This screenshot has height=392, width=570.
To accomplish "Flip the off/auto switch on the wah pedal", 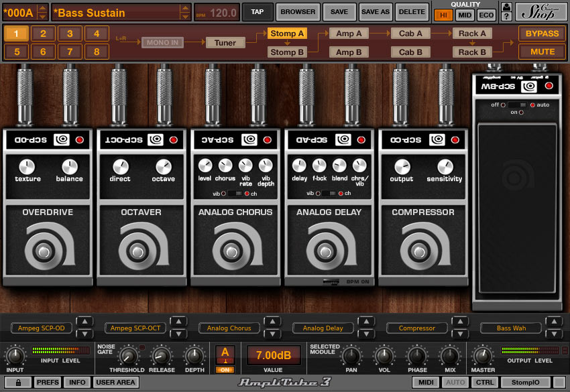I will tap(517, 105).
